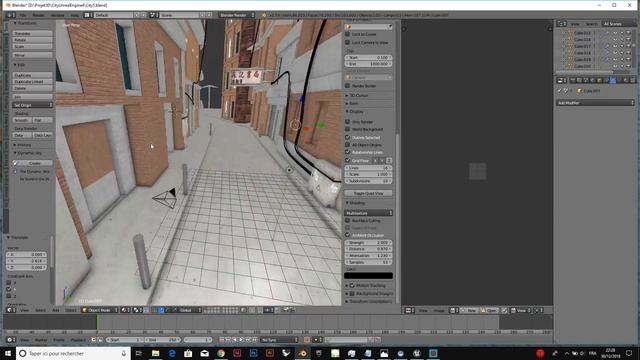Adjust the clip Start value field
Screen dimensions: 640x360
point(369,58)
